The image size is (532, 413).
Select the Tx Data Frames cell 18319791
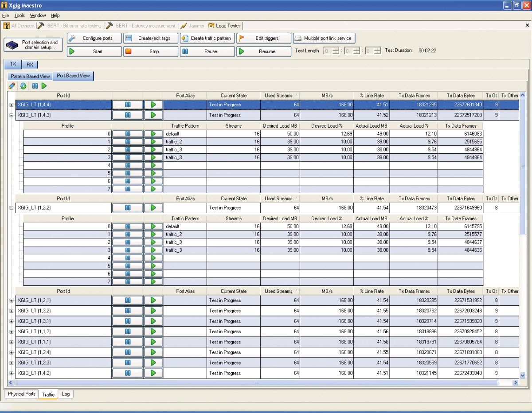click(x=414, y=342)
